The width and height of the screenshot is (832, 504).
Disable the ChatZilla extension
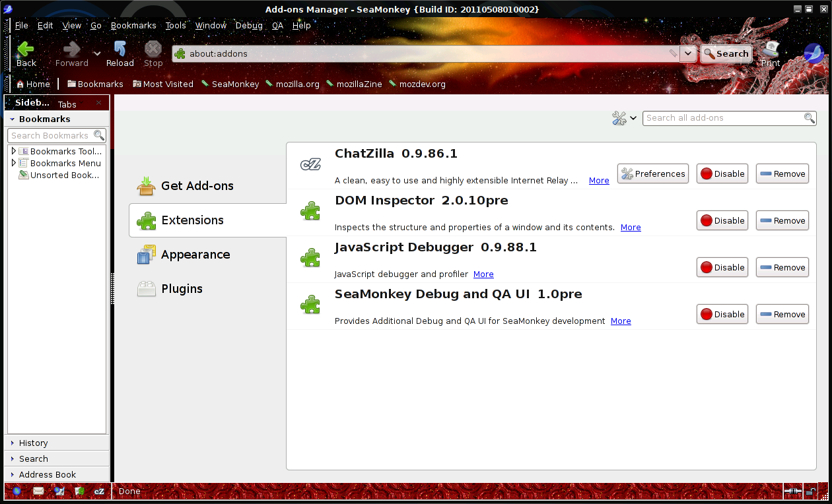[722, 174]
